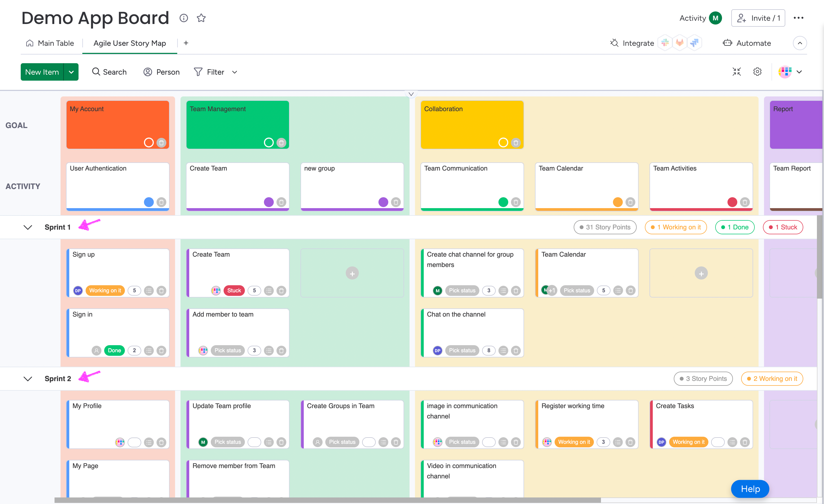The width and height of the screenshot is (824, 504).
Task: Open the Integrate menu
Action: pos(632,43)
